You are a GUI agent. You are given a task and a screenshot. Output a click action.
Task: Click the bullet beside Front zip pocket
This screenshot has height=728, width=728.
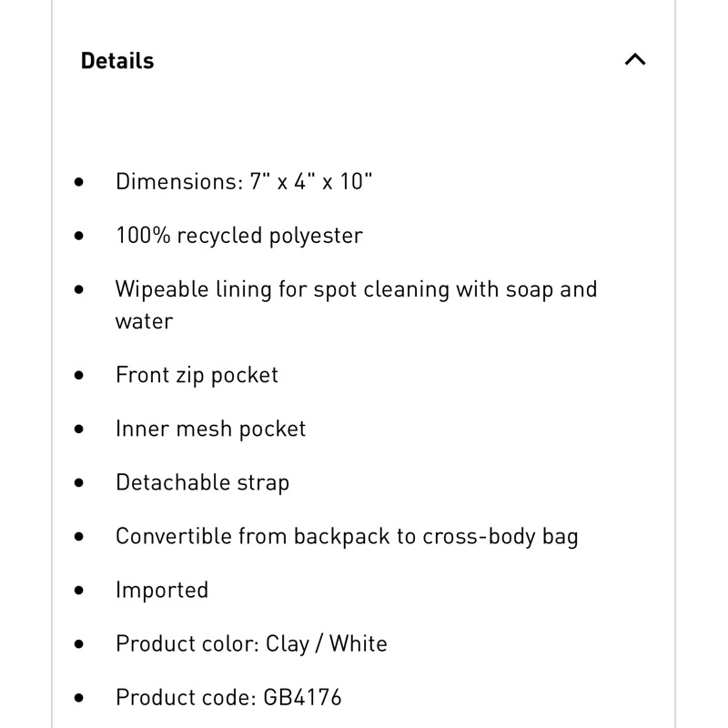79,375
